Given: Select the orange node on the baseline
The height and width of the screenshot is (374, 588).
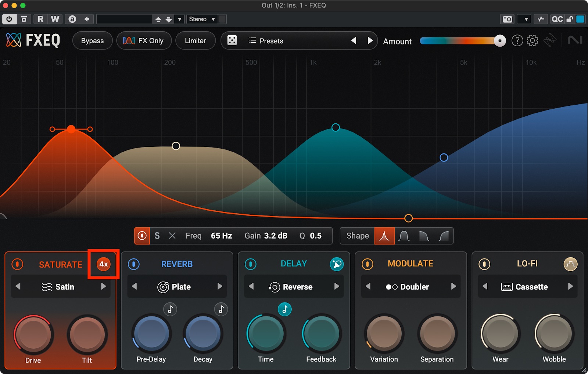Looking at the screenshot, I should (408, 218).
